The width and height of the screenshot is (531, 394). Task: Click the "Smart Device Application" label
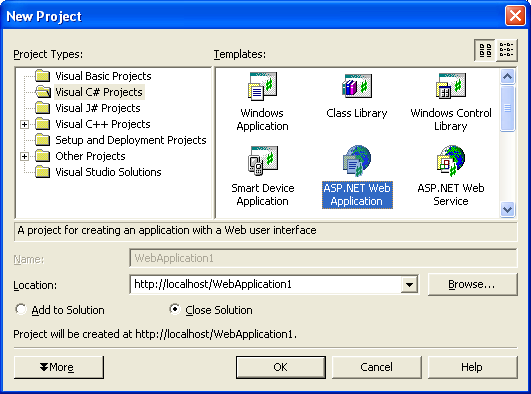(x=262, y=194)
